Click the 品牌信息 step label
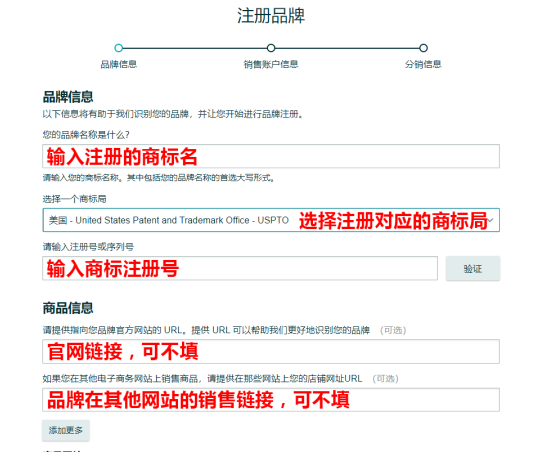Viewport: 546px width, 452px height. click(x=119, y=64)
